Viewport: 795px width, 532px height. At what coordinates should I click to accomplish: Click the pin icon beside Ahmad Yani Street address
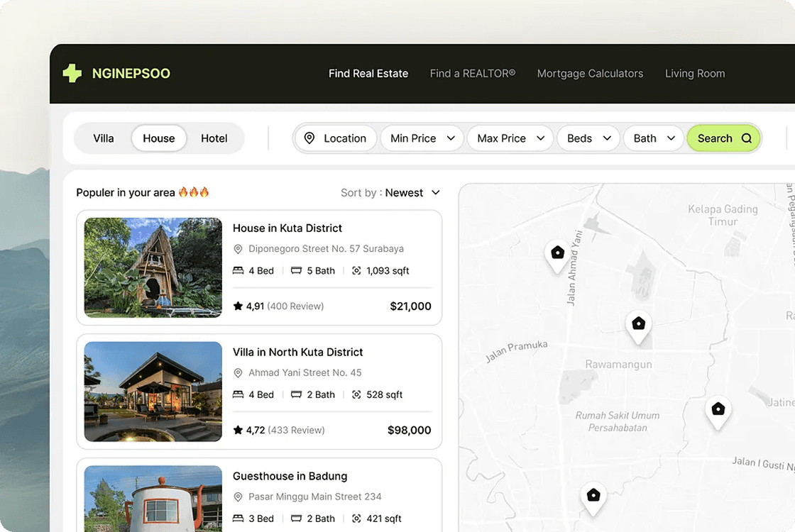238,373
